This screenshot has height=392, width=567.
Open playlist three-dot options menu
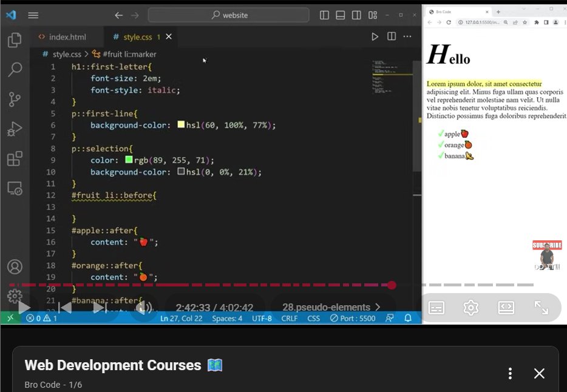(x=510, y=373)
